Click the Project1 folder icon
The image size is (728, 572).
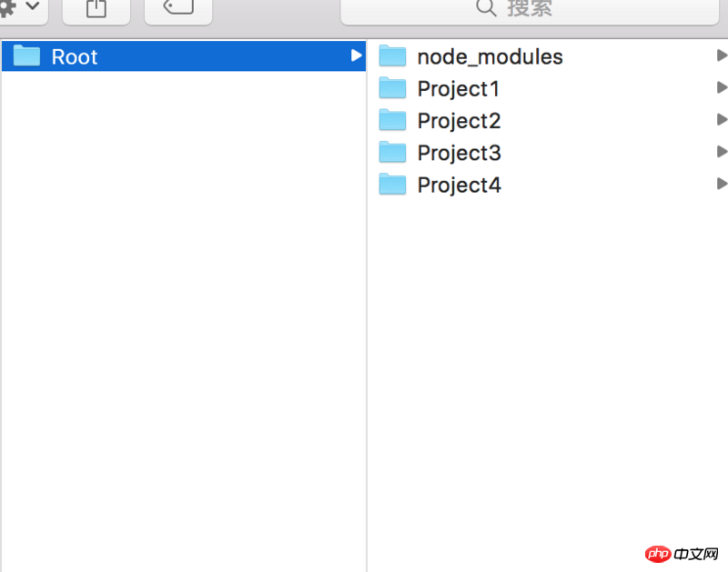coord(392,88)
